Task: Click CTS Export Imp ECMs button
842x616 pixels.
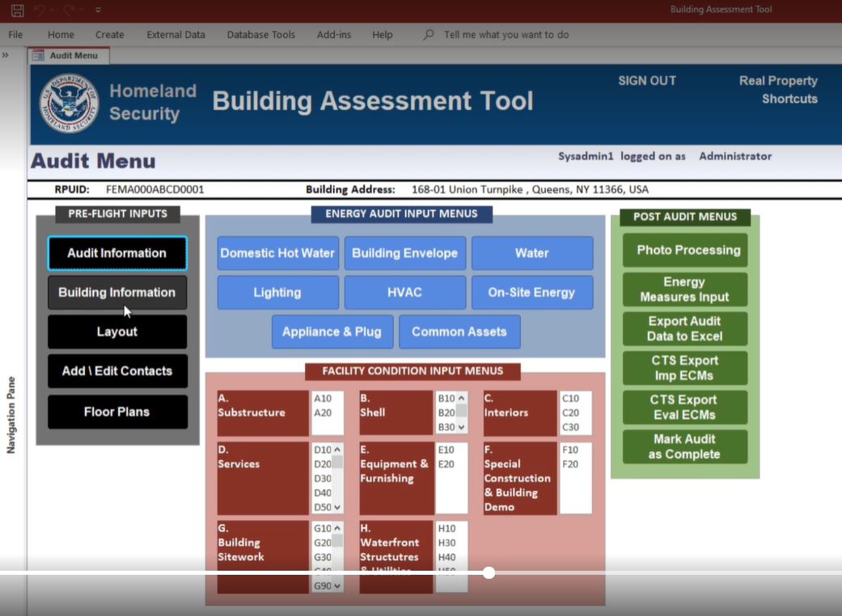Action: tap(685, 368)
